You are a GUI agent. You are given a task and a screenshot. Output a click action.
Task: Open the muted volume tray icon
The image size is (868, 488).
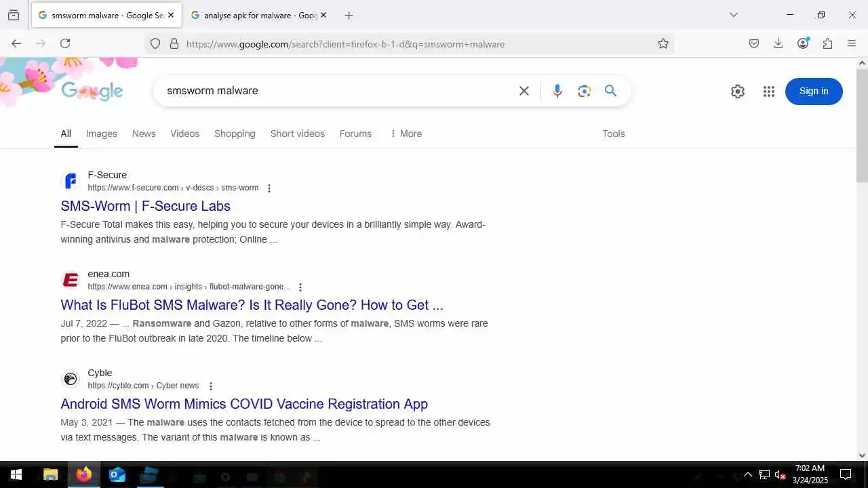click(x=780, y=474)
